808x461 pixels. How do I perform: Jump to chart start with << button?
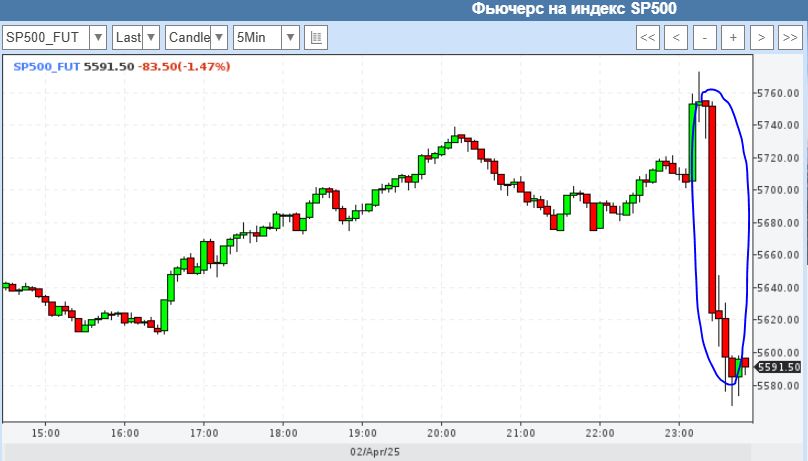[x=647, y=38]
